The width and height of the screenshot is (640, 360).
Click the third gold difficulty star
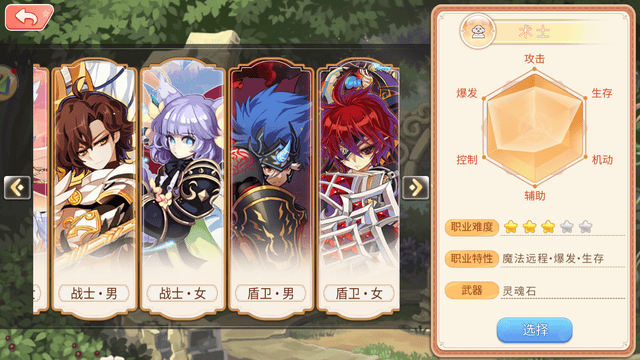pyautogui.click(x=548, y=227)
